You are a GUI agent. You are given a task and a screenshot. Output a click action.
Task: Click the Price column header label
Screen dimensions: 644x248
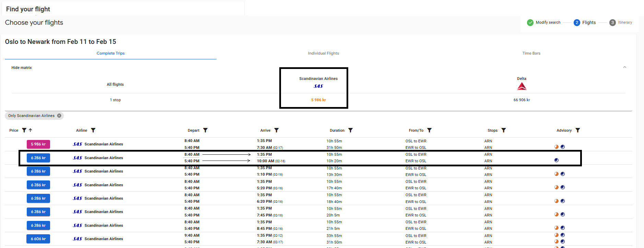coord(14,130)
